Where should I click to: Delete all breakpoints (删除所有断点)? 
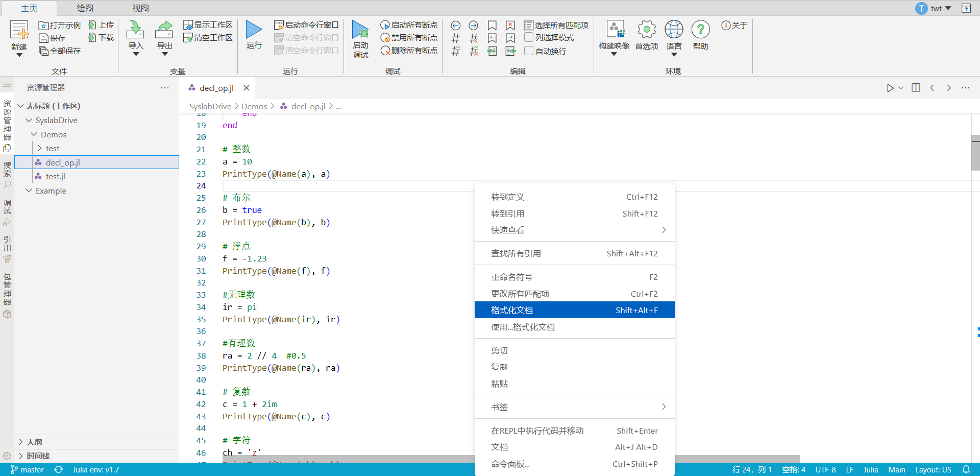[x=409, y=50]
